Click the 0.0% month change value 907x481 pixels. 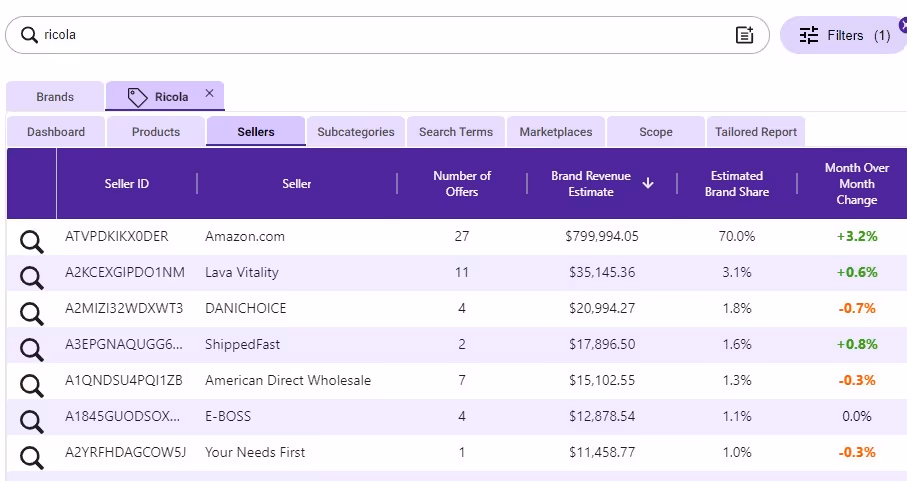pyautogui.click(x=857, y=416)
